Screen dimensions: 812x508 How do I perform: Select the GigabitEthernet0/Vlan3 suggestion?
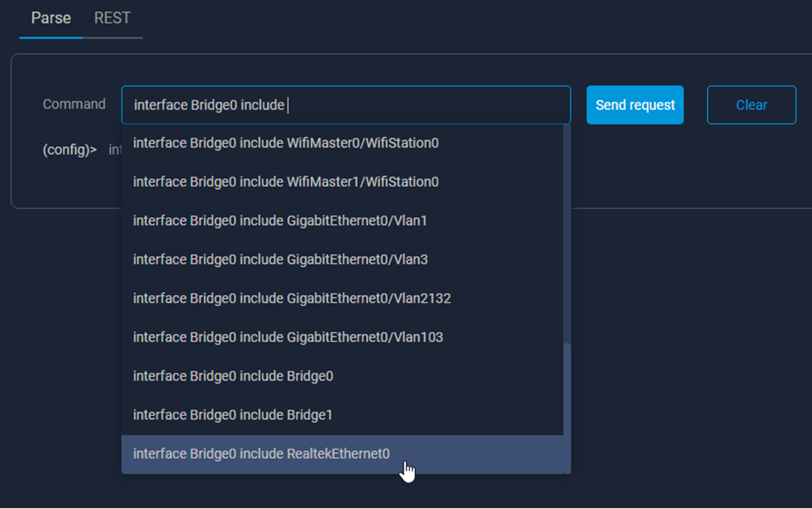tap(280, 260)
